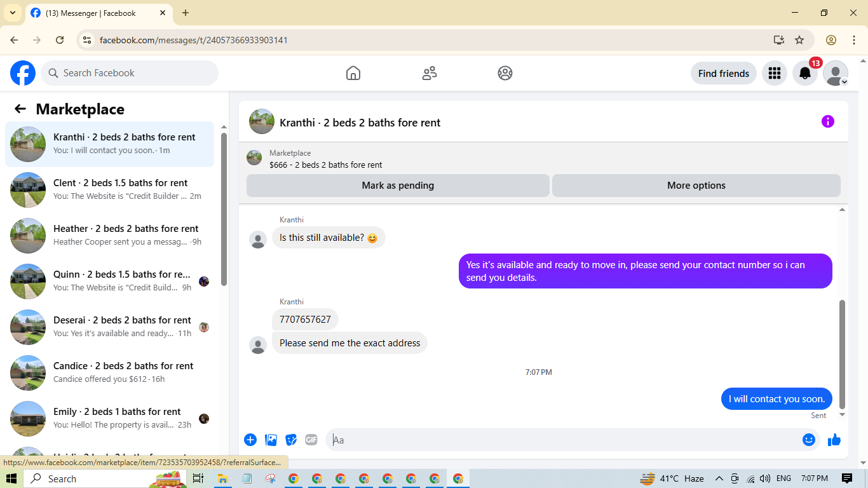This screenshot has width=868, height=488.
Task: Open a new browser tab
Action: [186, 13]
